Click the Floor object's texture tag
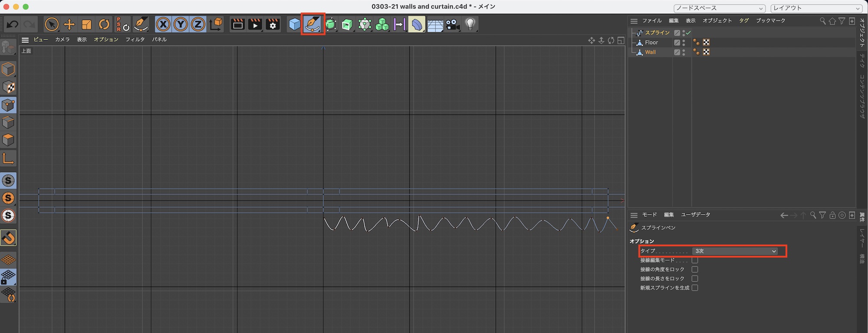This screenshot has width=868, height=333. point(706,42)
